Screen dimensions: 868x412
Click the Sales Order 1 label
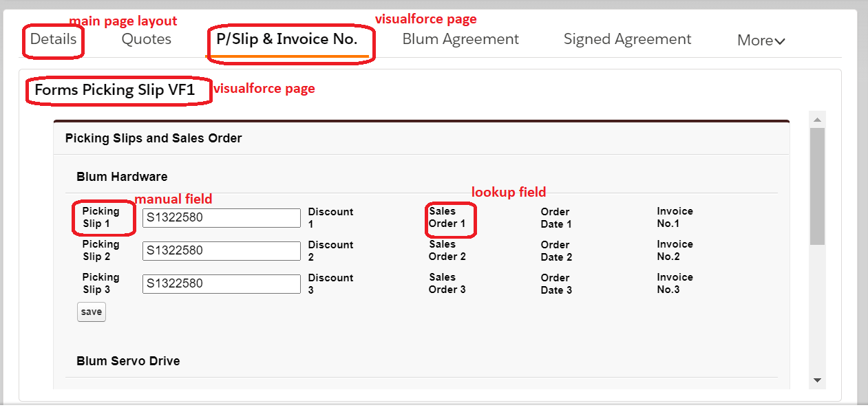coord(447,217)
